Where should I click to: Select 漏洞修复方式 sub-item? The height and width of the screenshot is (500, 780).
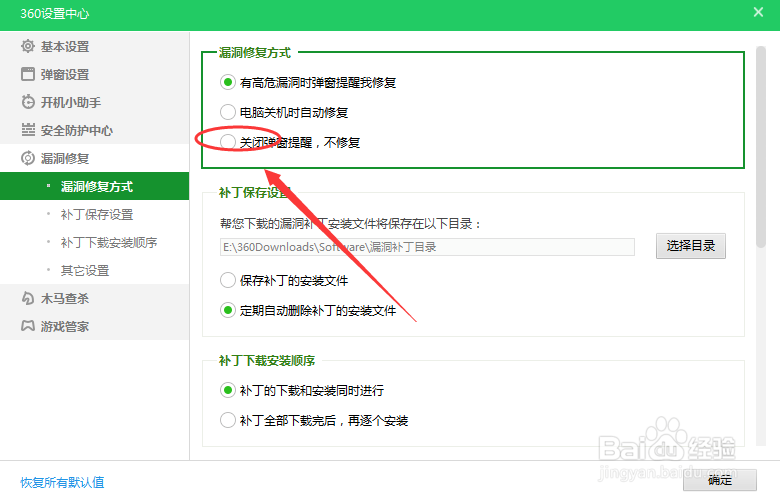point(95,186)
